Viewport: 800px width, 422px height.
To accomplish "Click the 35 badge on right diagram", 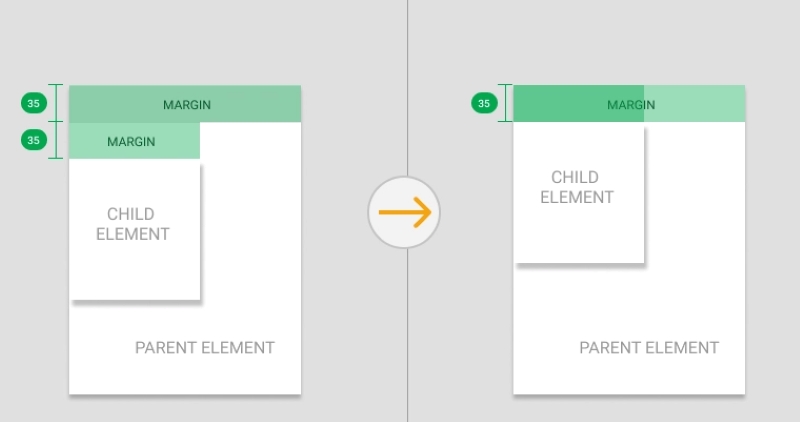I will [484, 103].
